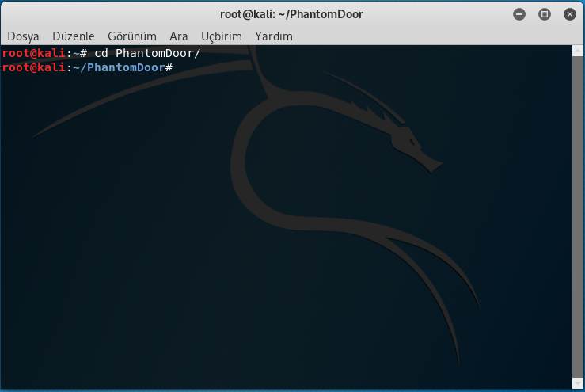Open the Dosya menu
Image resolution: width=585 pixels, height=392 pixels.
[23, 36]
